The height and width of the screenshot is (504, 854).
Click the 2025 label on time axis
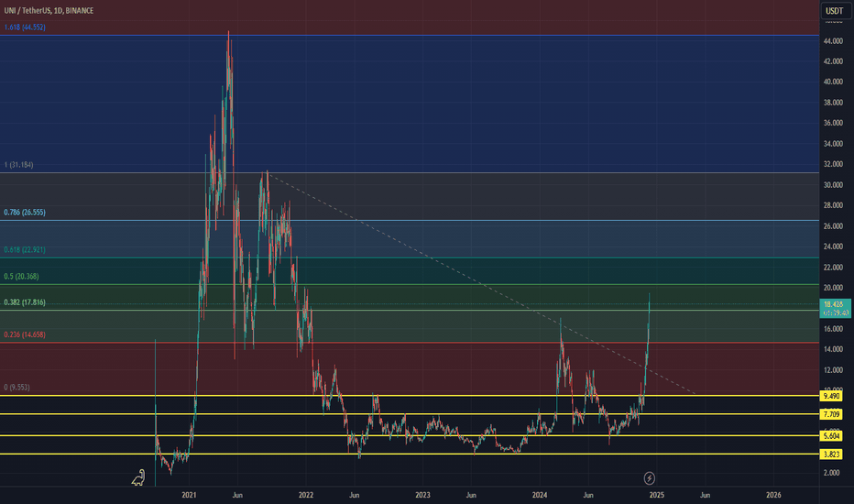click(657, 495)
